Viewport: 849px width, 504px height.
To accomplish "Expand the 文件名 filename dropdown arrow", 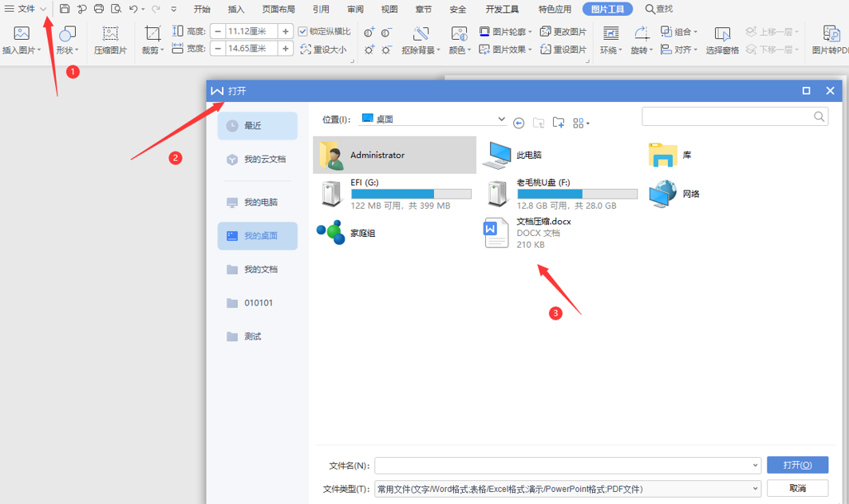I will click(756, 465).
